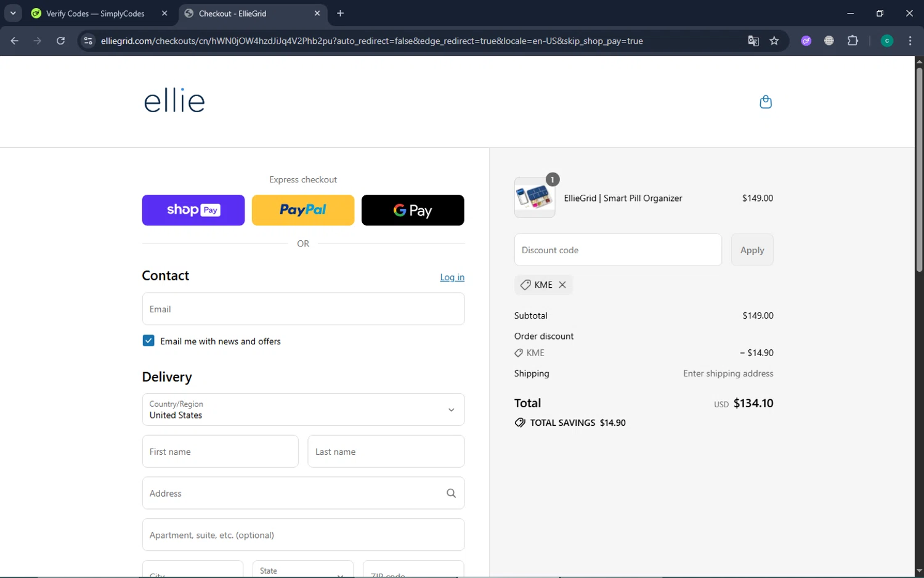This screenshot has width=924, height=578.
Task: Click the Order discount − $14.90 value
Action: (756, 353)
